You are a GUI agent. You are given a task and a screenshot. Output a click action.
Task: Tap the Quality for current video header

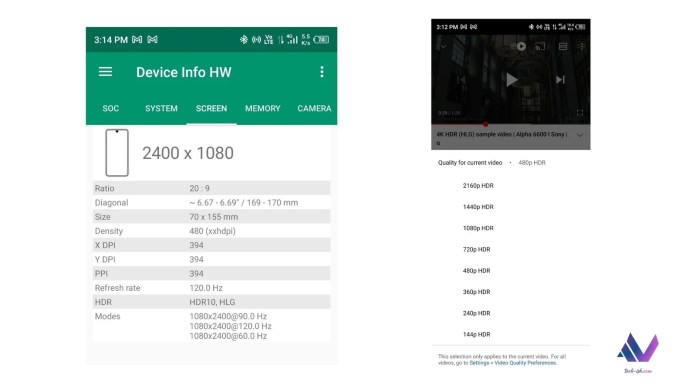tap(470, 163)
